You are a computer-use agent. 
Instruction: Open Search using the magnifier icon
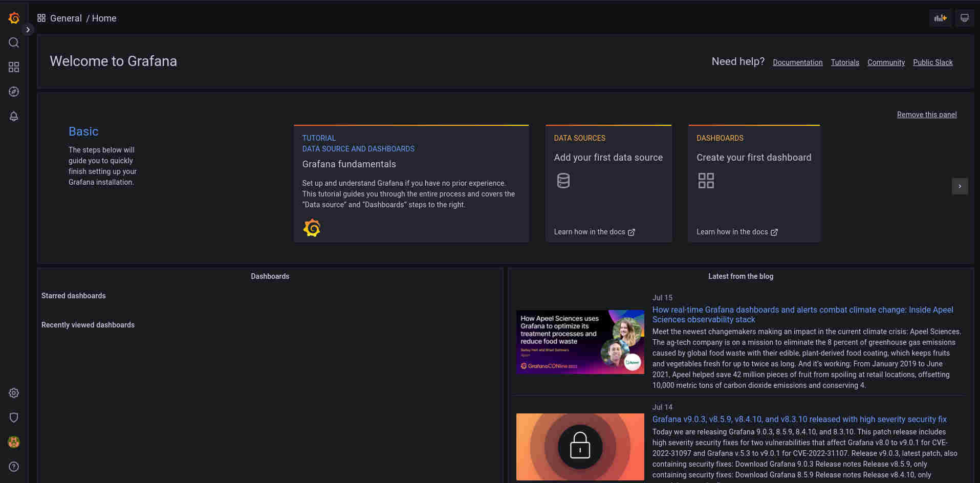14,42
